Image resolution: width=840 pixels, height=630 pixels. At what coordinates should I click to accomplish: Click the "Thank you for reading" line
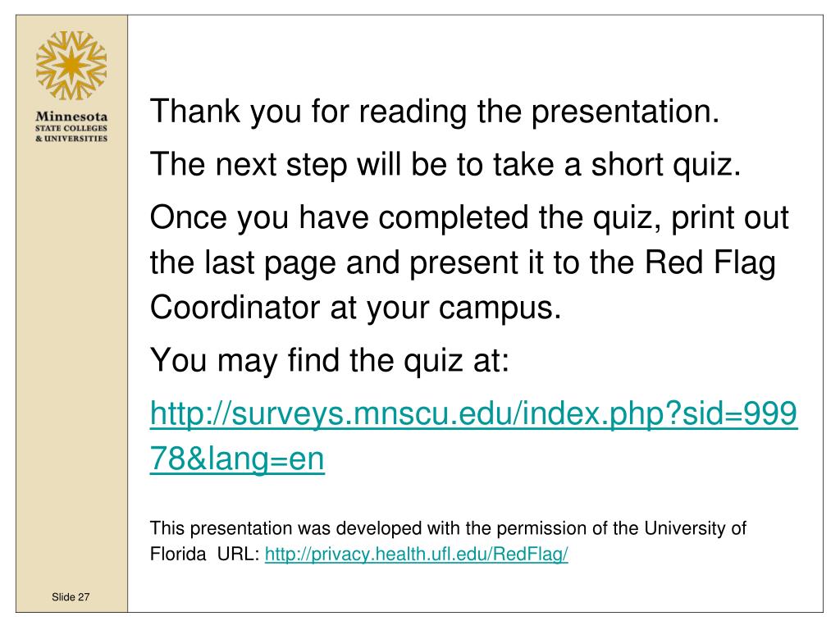(435, 112)
